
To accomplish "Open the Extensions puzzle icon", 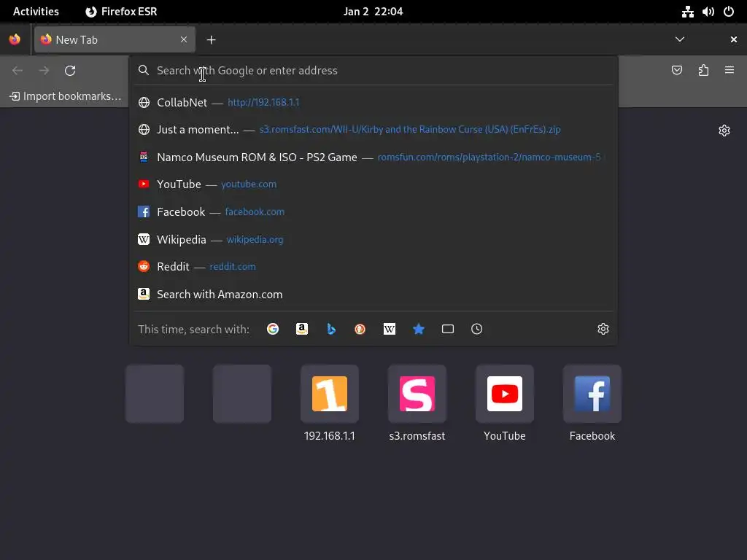I will tap(703, 71).
